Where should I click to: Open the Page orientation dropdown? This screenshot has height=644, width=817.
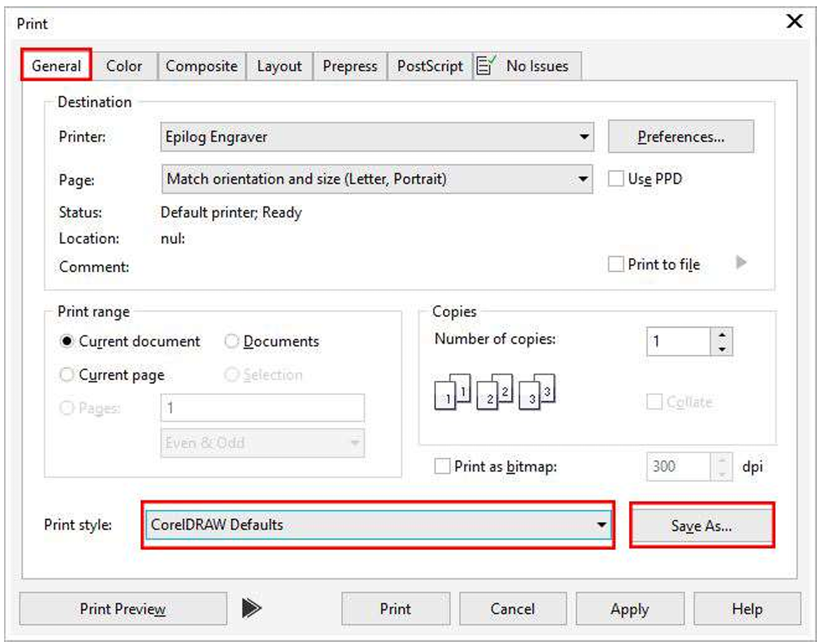coord(584,179)
